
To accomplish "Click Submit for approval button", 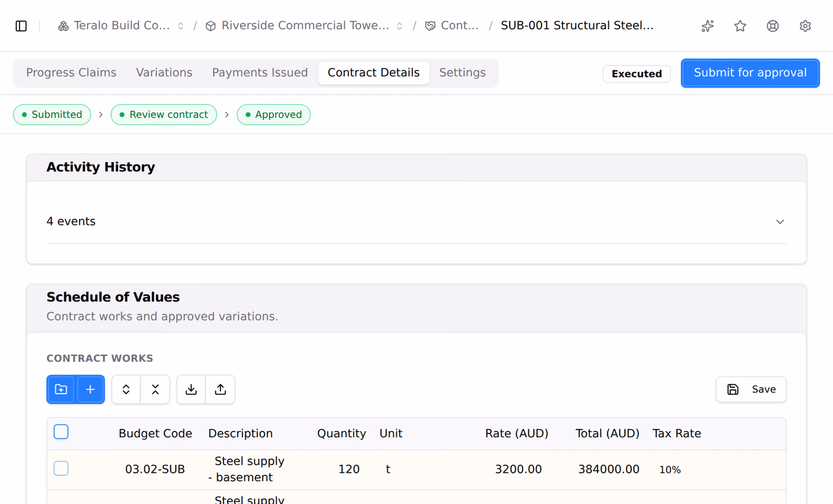I will [750, 73].
